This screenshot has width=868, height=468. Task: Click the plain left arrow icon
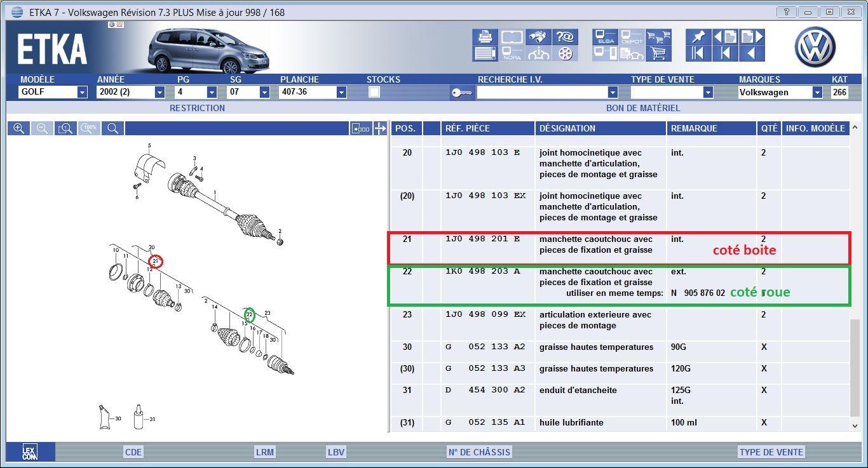tap(752, 53)
